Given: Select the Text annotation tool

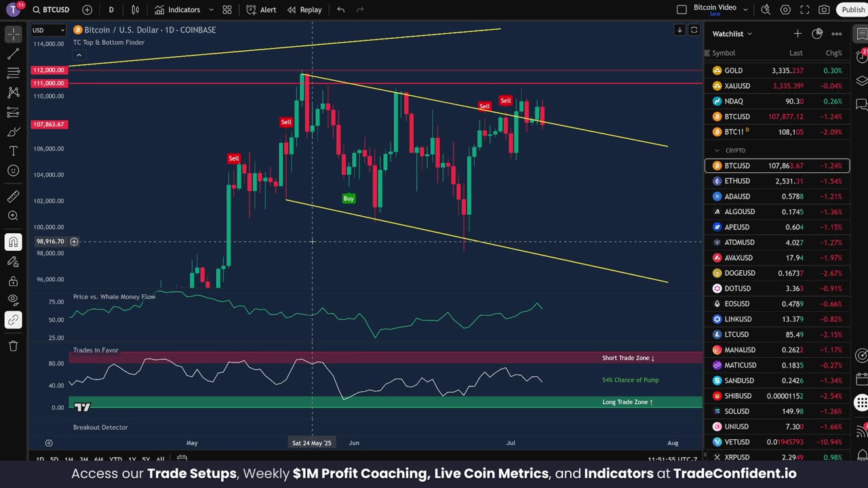Looking at the screenshot, I should (13, 151).
